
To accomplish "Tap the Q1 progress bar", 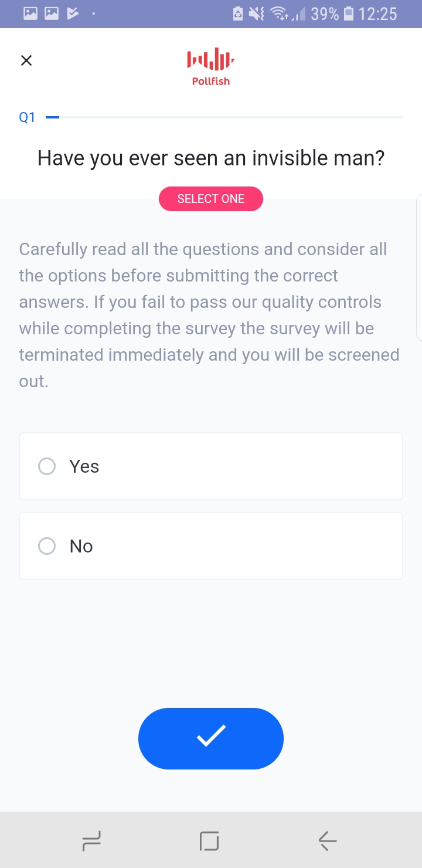I will point(224,117).
